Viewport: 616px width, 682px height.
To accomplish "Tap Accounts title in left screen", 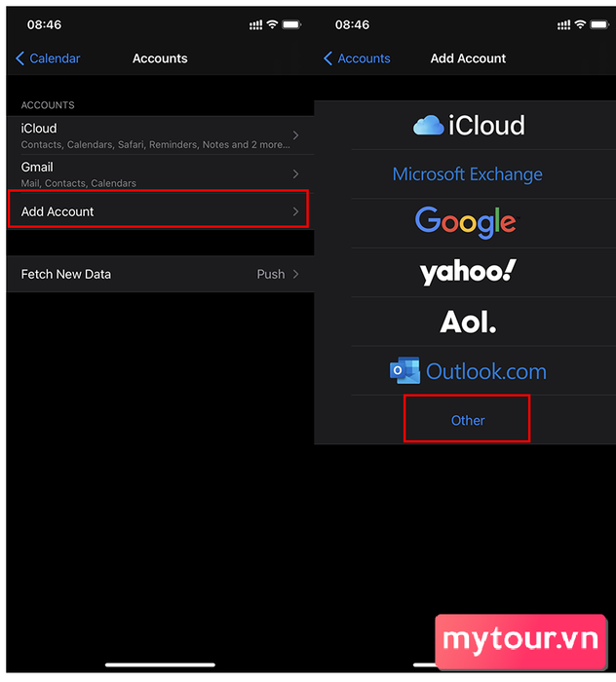I will click(x=160, y=58).
